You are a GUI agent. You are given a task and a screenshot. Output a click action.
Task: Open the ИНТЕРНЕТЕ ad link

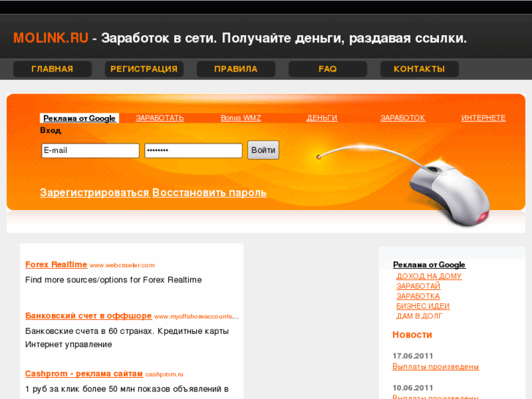tap(484, 118)
